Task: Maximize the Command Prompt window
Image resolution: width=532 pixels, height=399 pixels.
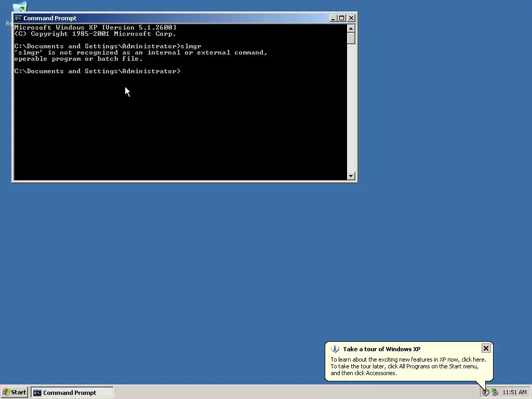Action: 342,18
